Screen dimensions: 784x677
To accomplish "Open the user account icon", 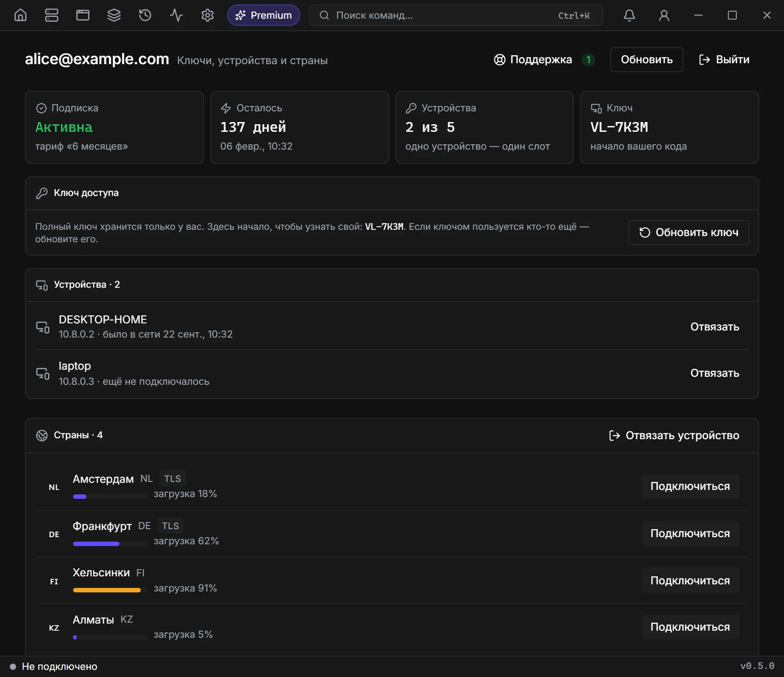I will [x=664, y=15].
